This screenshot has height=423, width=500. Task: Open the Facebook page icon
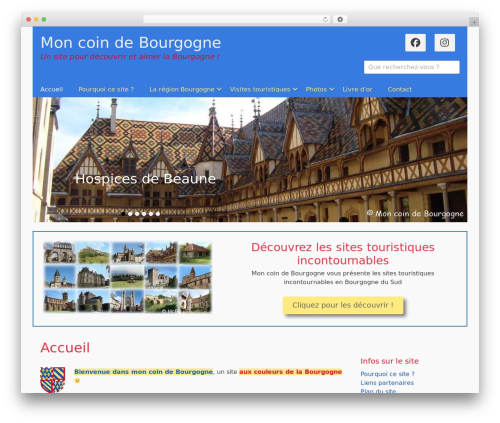coord(415,43)
